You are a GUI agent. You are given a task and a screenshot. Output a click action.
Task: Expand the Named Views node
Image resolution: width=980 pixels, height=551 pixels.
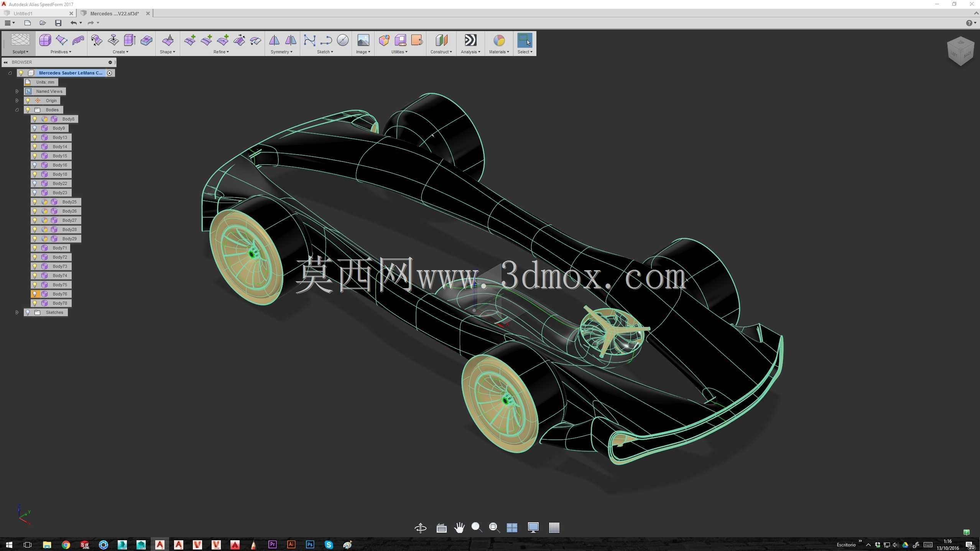(x=17, y=91)
